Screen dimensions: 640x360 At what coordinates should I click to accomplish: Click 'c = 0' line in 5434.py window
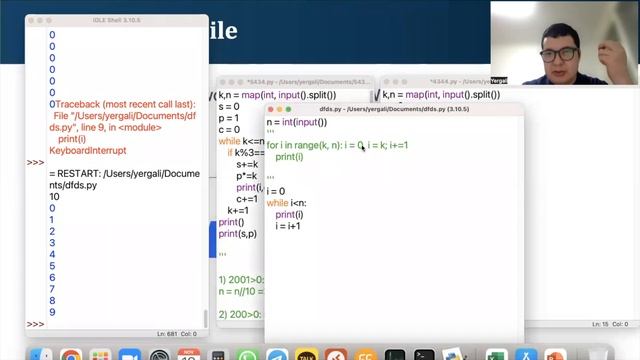click(229, 130)
